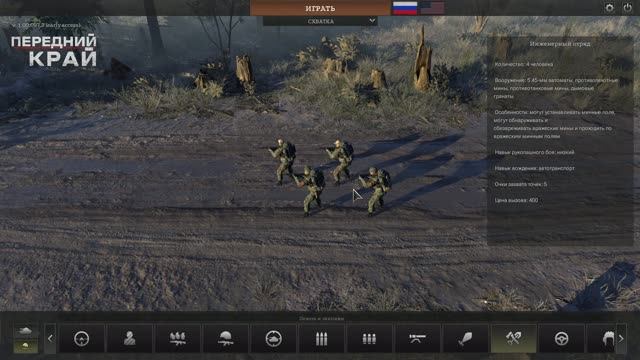Screen dimensions: 640x360
Task: Click the Навык рукопашного боя line
Action: (534, 152)
